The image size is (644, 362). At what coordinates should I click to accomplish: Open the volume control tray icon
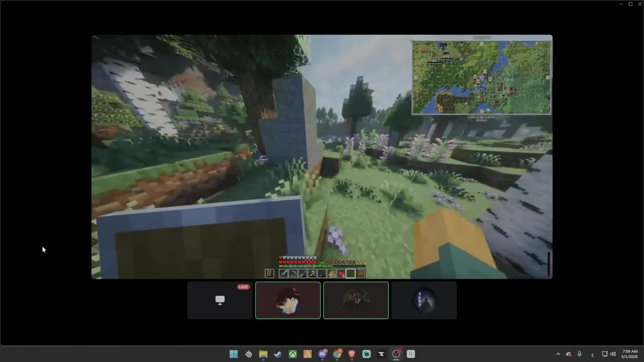pyautogui.click(x=613, y=354)
